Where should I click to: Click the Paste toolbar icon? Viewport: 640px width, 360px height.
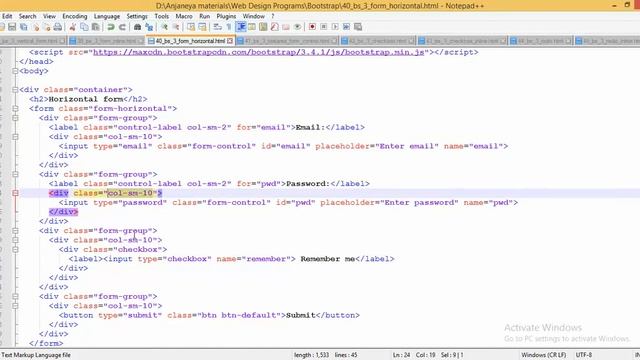coord(96,27)
